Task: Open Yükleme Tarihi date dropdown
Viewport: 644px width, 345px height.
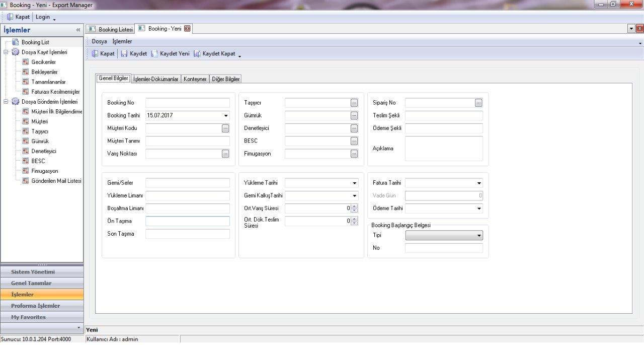Action: pyautogui.click(x=355, y=183)
